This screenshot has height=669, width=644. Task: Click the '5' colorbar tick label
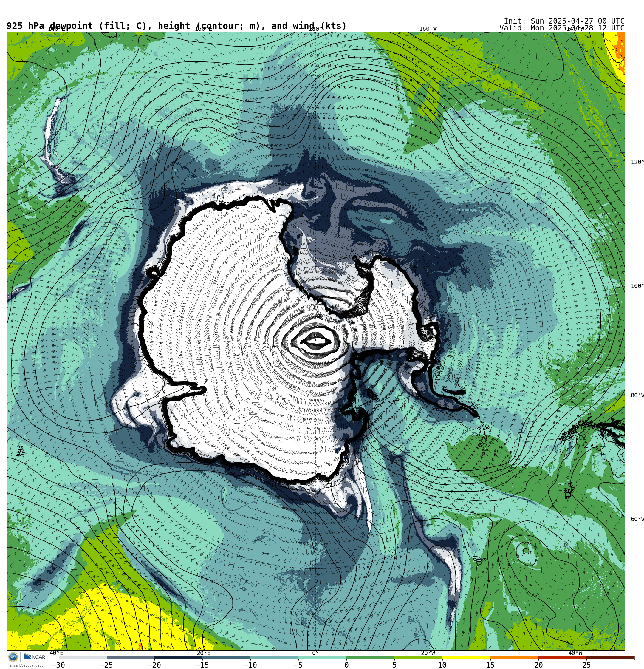point(394,665)
